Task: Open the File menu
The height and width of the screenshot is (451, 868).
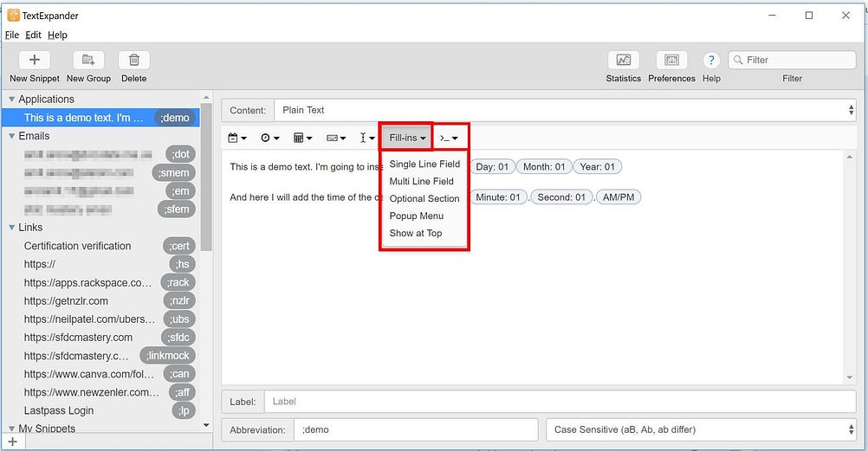Action: pos(11,35)
